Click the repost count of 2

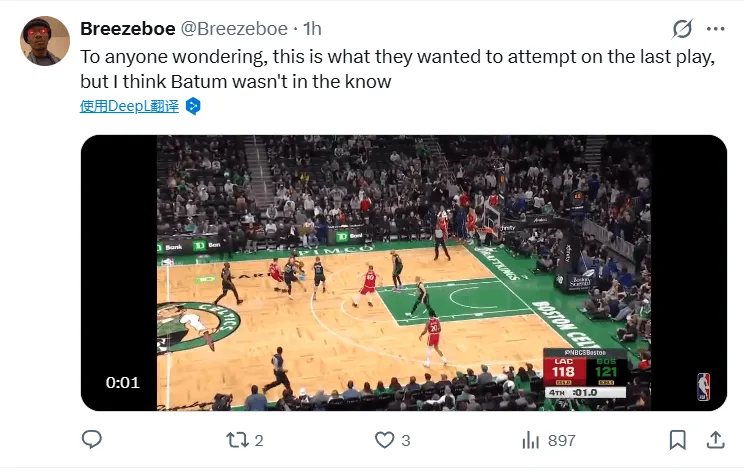pyautogui.click(x=259, y=441)
